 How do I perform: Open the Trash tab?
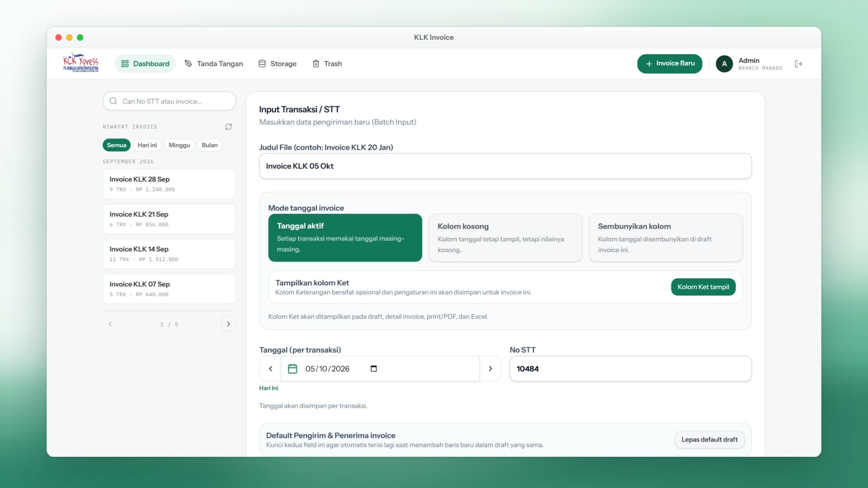coord(327,64)
